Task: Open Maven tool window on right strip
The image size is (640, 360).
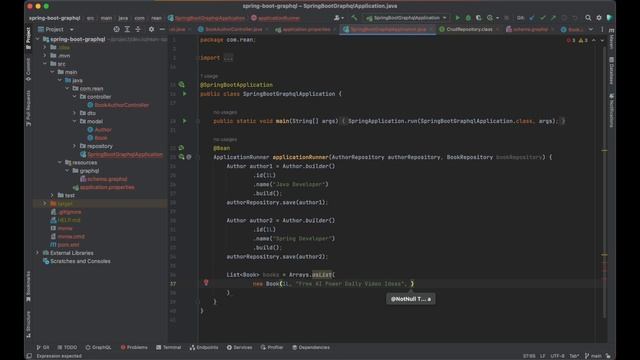Action: [611, 39]
